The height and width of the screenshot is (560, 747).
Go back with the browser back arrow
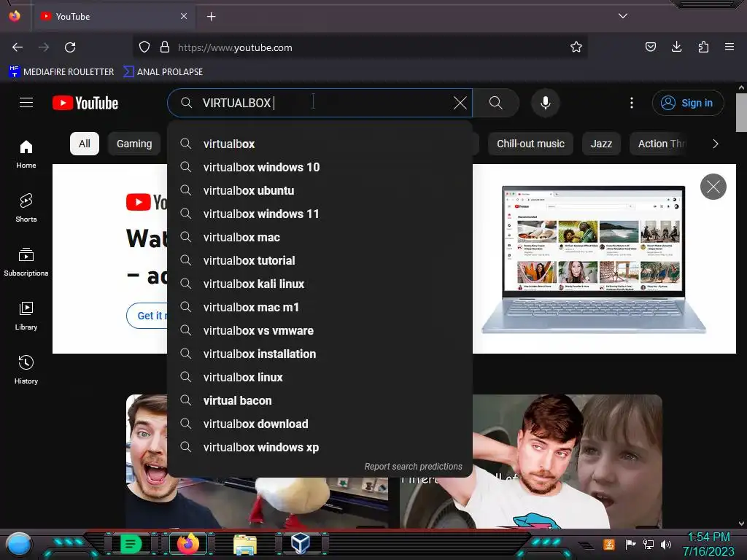[18, 47]
